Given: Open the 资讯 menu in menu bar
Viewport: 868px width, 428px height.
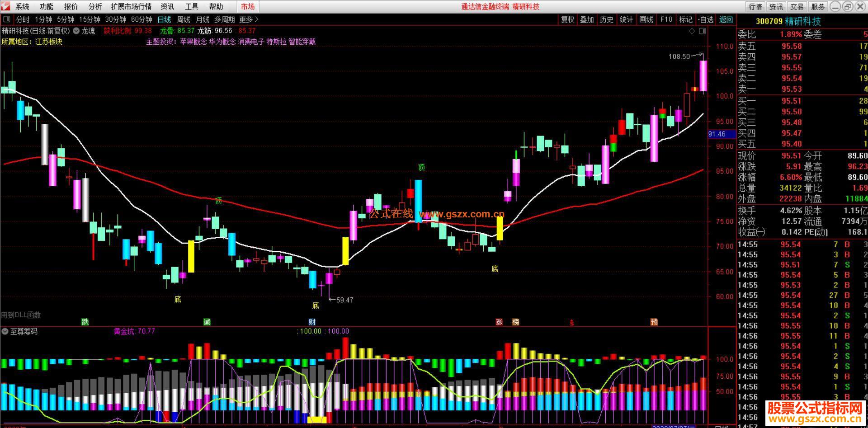Looking at the screenshot, I should [x=167, y=7].
